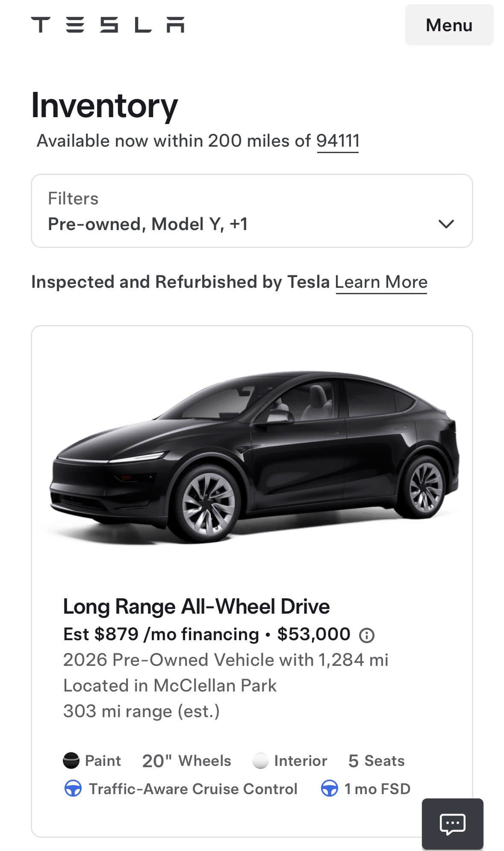
Task: Select the Long Range All-Wheel Drive listing
Action: point(197,606)
